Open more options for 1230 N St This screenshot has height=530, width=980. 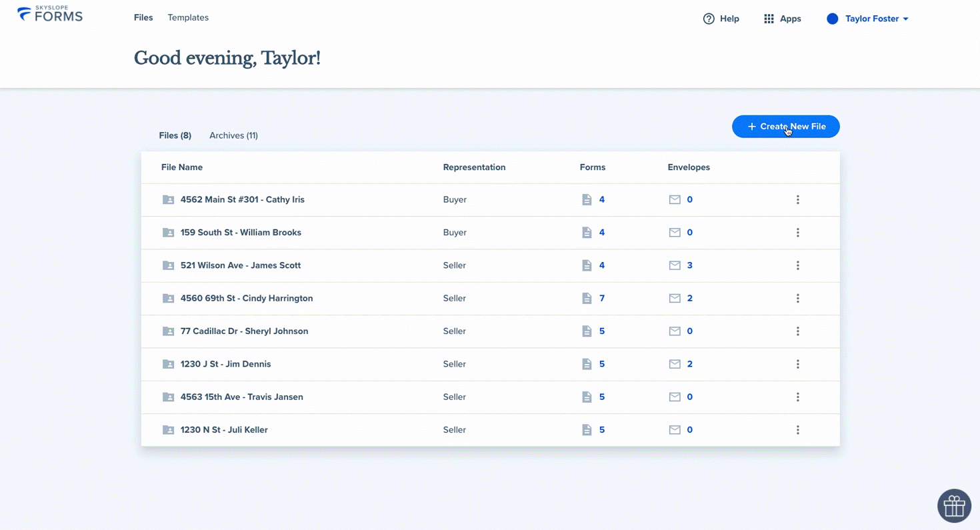click(797, 430)
